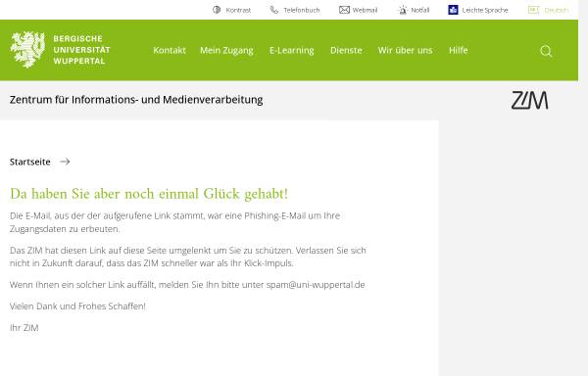
Task: Open the Hilfe menu
Action: click(x=459, y=50)
